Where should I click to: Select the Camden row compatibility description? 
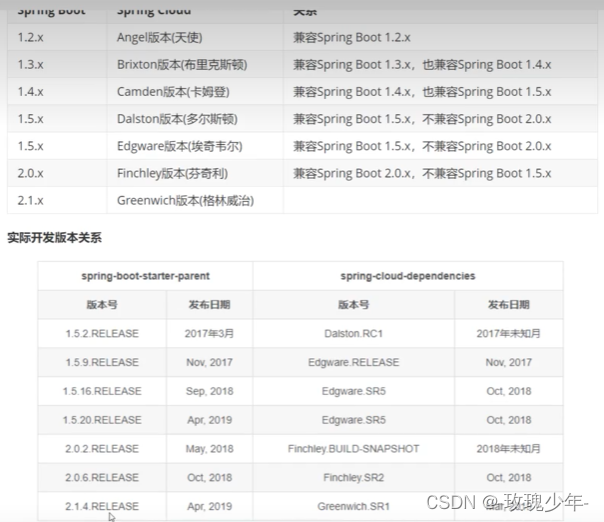pyautogui.click(x=422, y=92)
